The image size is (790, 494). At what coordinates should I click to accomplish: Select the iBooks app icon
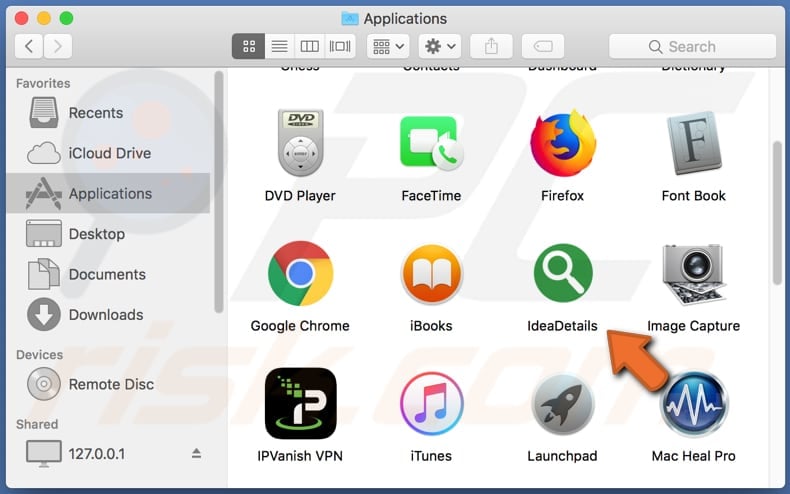(x=431, y=273)
